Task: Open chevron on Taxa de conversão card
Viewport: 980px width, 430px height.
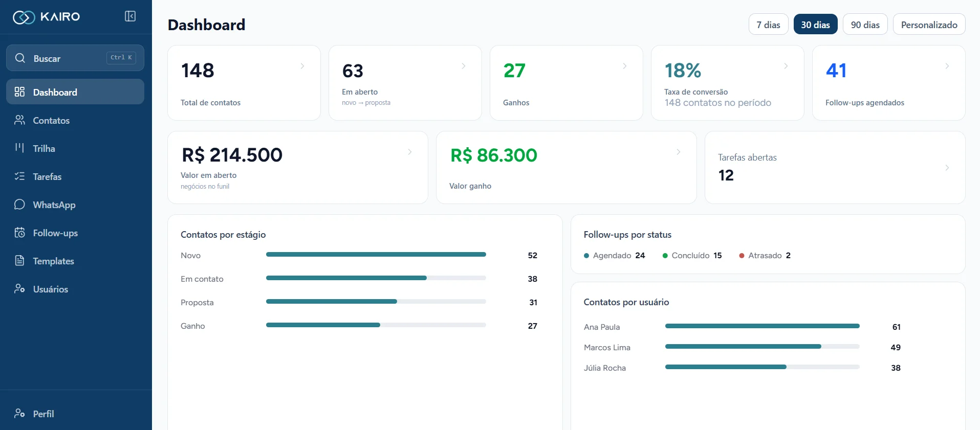Action: point(786,66)
